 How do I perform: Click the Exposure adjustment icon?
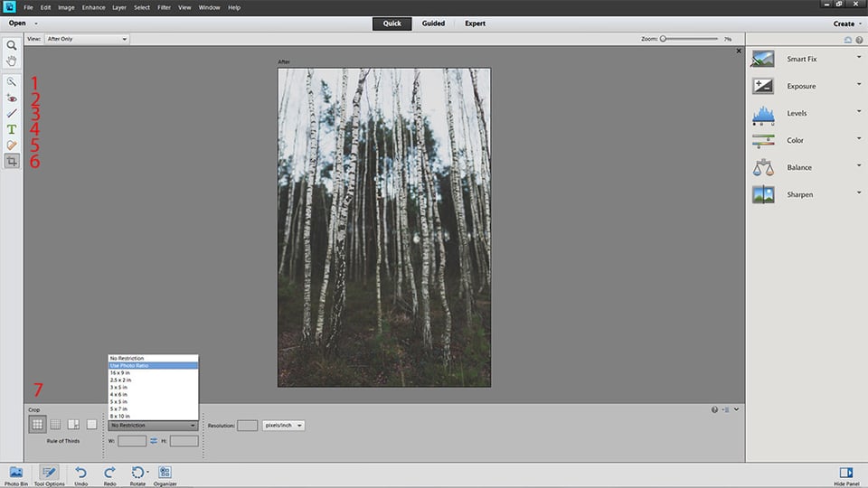coord(763,86)
